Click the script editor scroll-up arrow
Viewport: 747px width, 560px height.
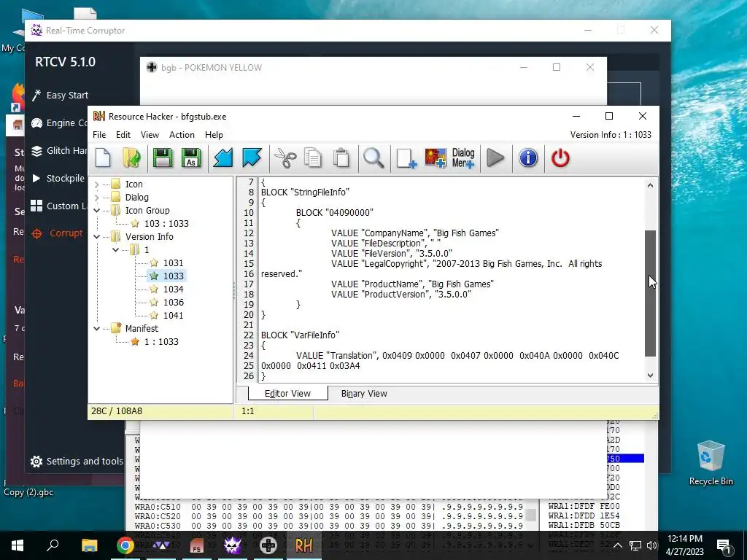pos(650,186)
